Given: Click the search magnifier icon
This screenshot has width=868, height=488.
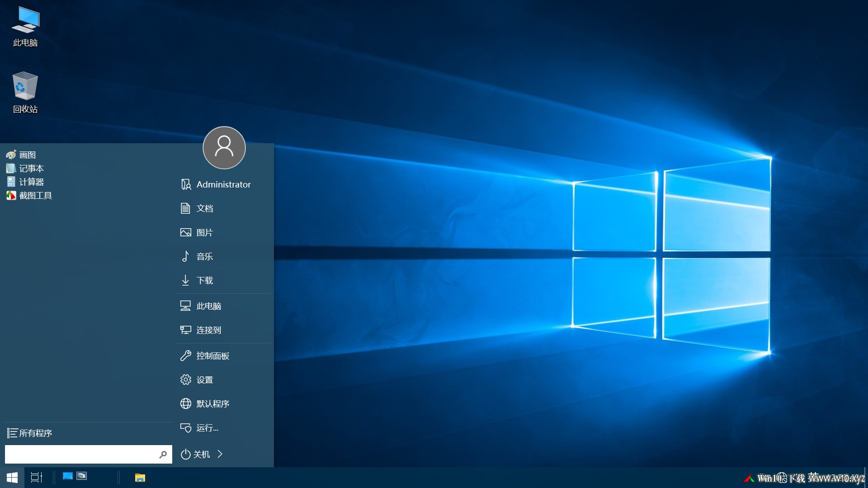Looking at the screenshot, I should coord(163,454).
